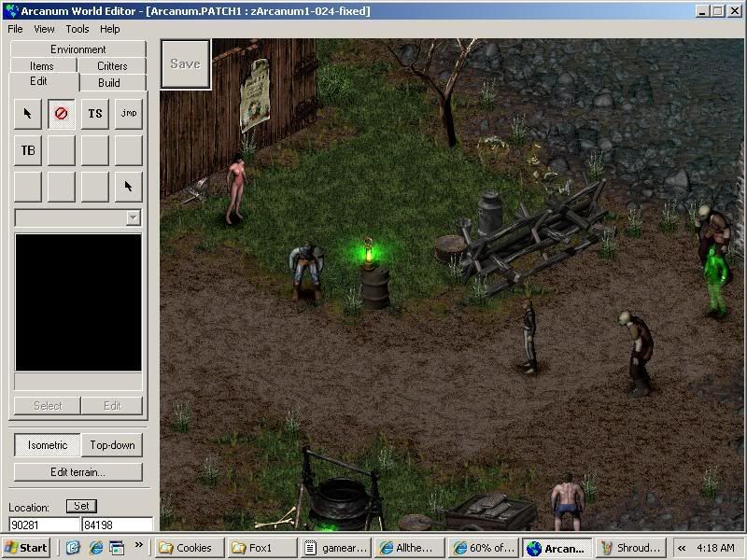
Task: Show more Quick Launch items via the chevron
Action: [138, 545]
